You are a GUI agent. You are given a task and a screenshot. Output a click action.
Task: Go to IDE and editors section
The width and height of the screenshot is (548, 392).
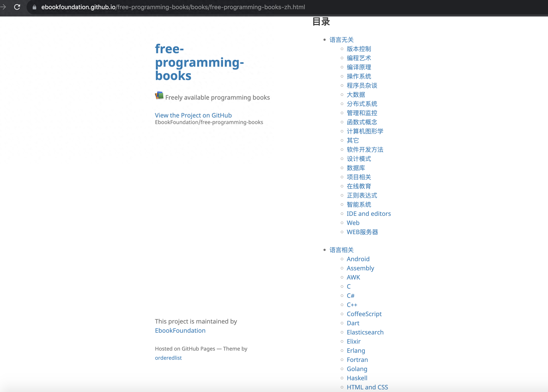(369, 214)
